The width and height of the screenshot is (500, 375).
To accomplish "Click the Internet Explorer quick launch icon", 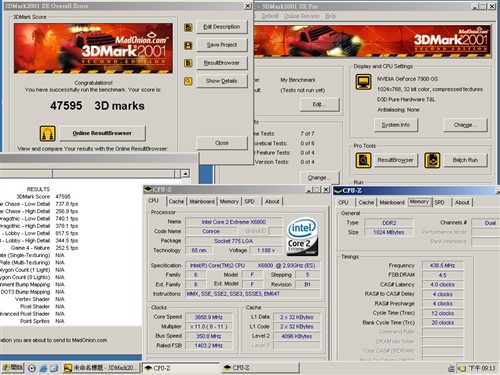I will pyautogui.click(x=43, y=368).
